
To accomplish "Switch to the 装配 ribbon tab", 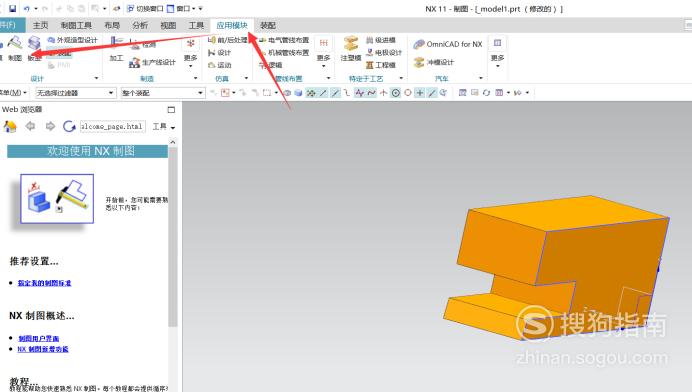I will click(x=268, y=26).
